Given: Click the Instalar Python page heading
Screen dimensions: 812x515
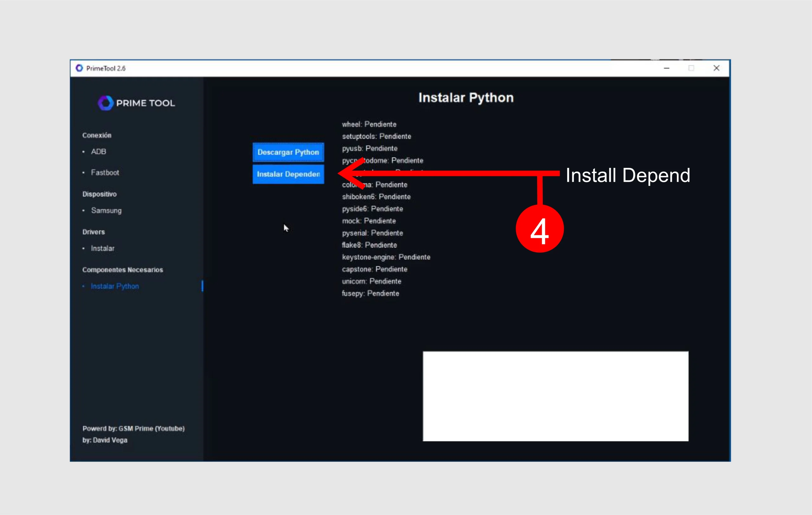Looking at the screenshot, I should 466,97.
